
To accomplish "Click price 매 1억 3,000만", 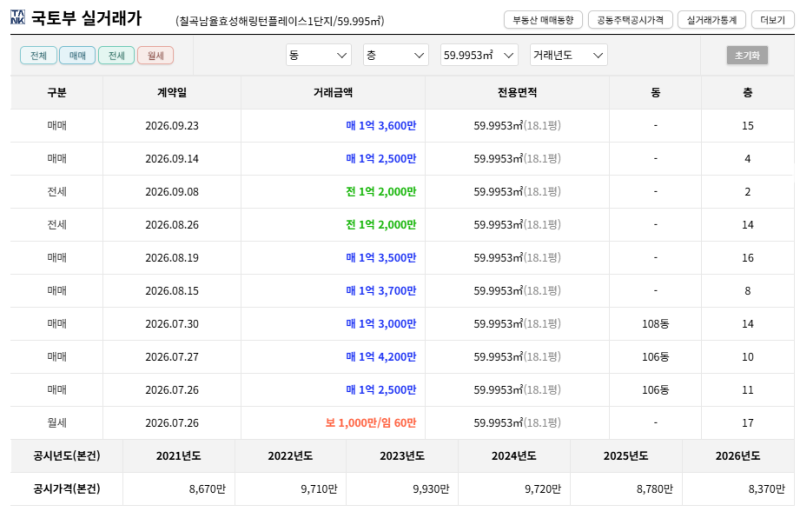I will tap(381, 324).
